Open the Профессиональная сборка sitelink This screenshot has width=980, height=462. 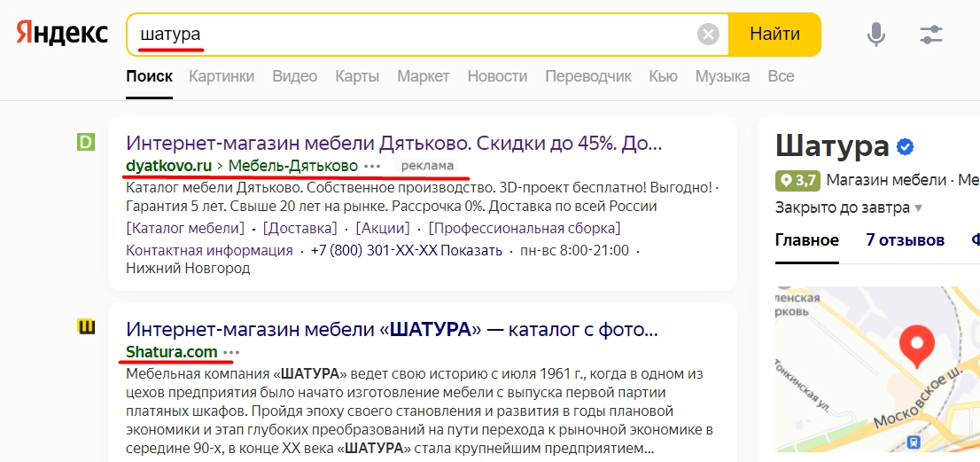525,228
